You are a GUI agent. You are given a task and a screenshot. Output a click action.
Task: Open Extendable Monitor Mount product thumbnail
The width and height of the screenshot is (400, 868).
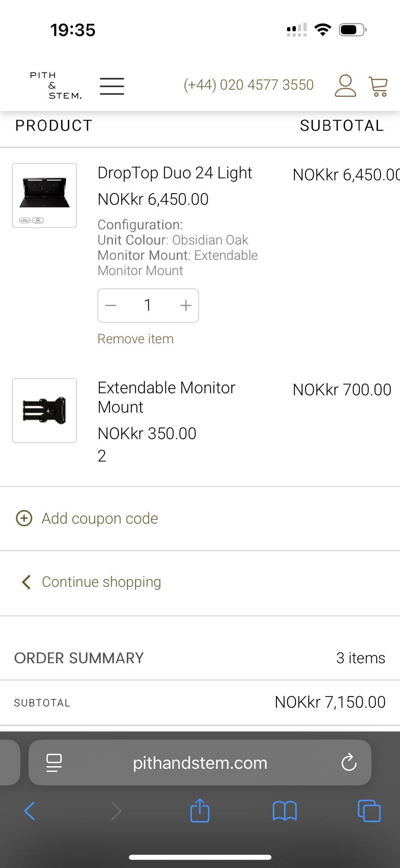45,410
